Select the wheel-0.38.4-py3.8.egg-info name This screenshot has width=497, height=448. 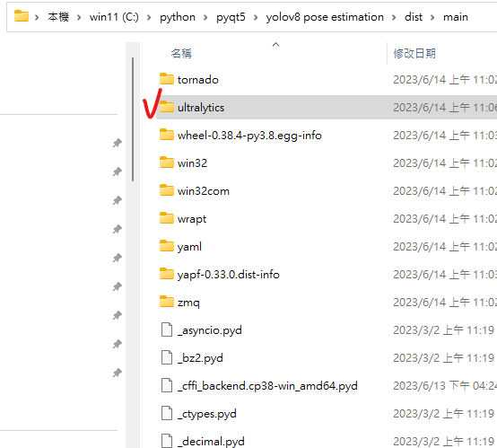pos(249,136)
